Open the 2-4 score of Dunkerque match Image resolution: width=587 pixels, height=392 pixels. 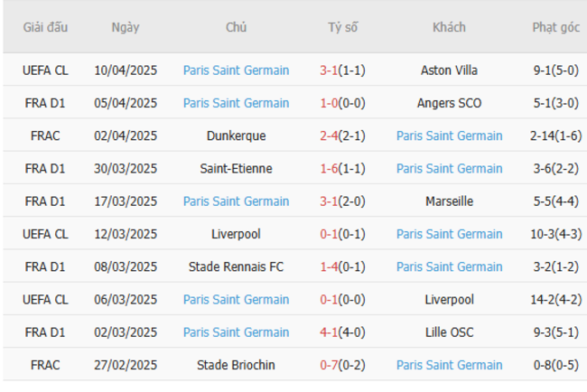point(329,135)
